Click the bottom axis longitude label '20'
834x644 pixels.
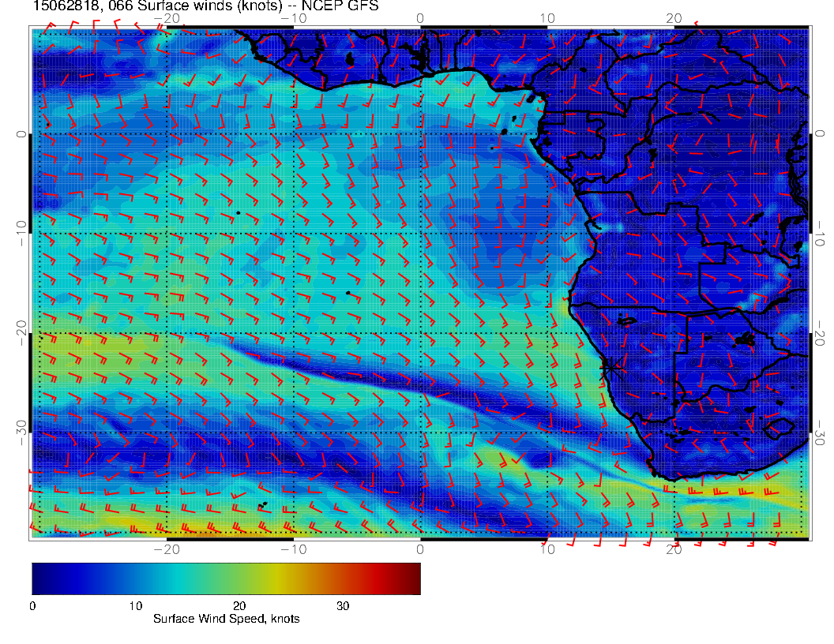click(674, 549)
